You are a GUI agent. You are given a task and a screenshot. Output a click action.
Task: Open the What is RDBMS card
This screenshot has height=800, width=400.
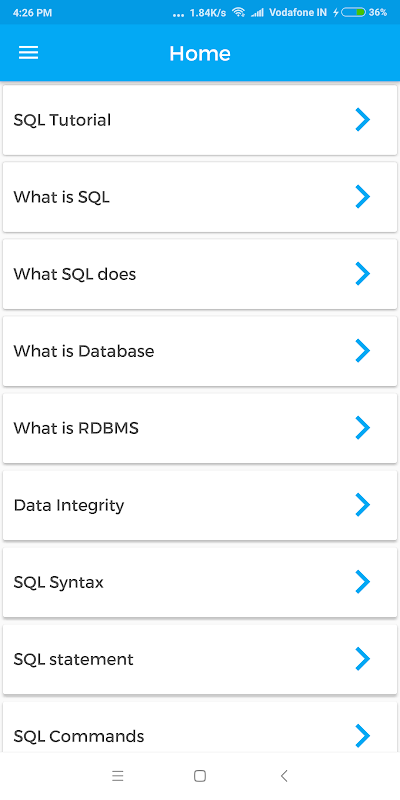[x=200, y=428]
